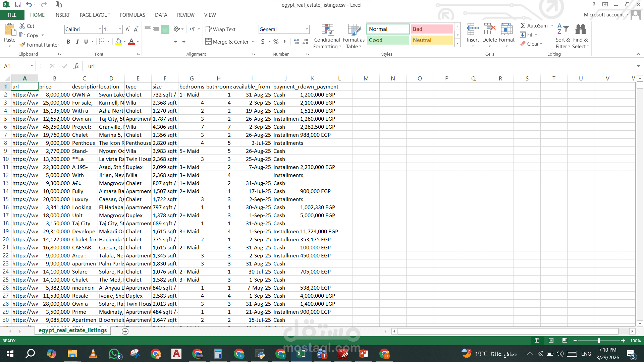Expand the formula bar
Viewport: 644px width, 362px height.
point(638,66)
